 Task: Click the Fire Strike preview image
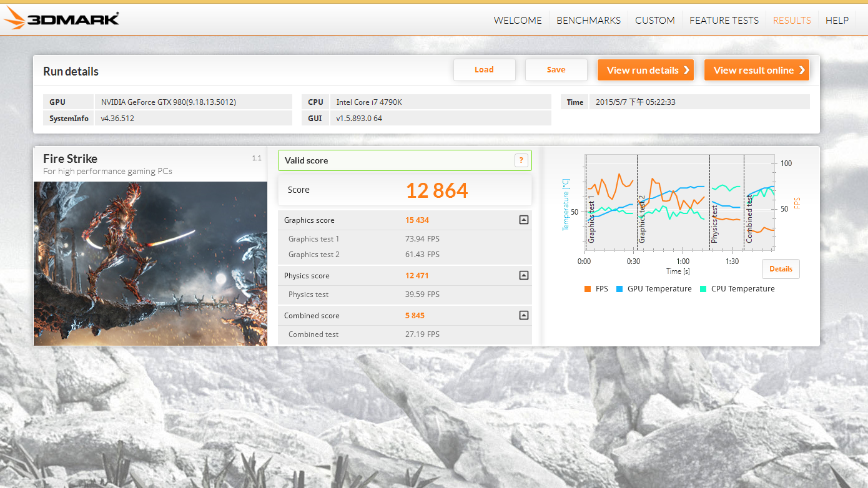[150, 263]
